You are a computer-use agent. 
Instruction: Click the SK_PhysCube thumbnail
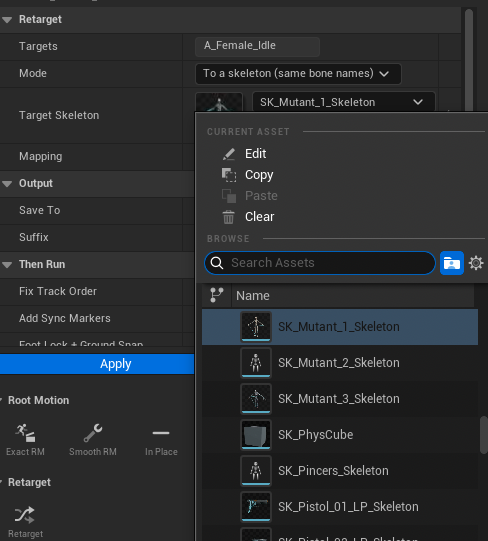point(256,435)
